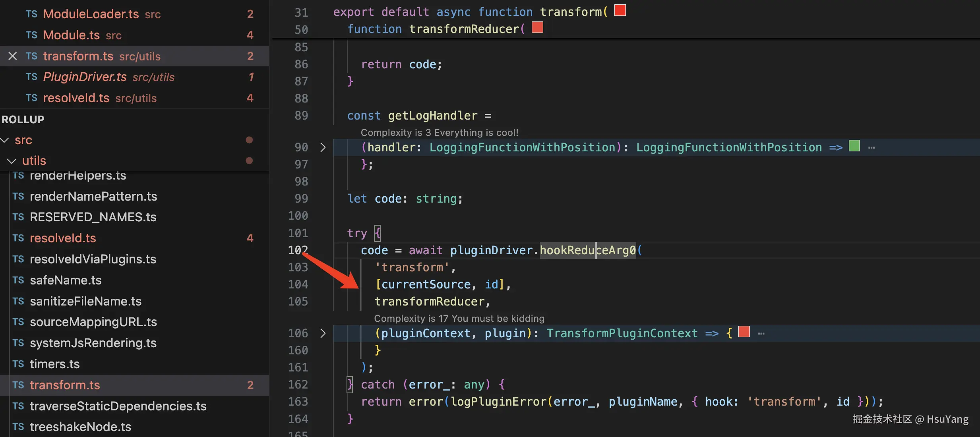The height and width of the screenshot is (437, 980).
Task: Click the ROLLUP section header
Action: pyautogui.click(x=23, y=120)
